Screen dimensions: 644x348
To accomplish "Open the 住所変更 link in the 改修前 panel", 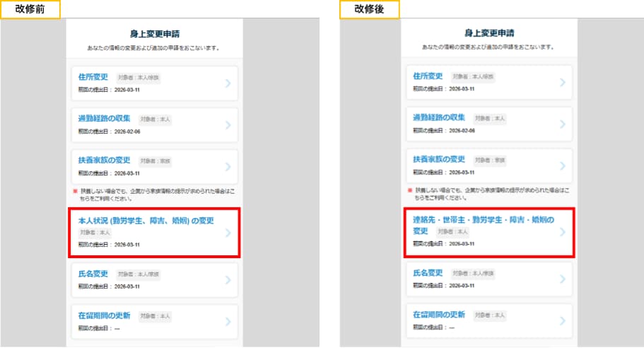I will coord(93,76).
